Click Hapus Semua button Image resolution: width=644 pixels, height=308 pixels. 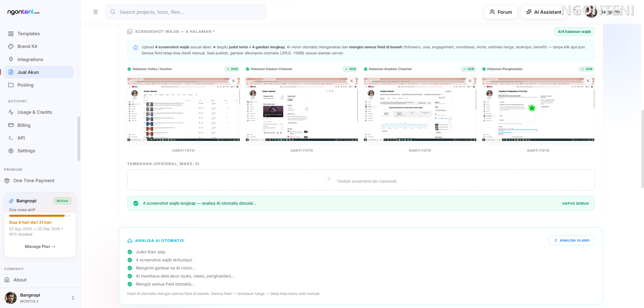click(575, 203)
